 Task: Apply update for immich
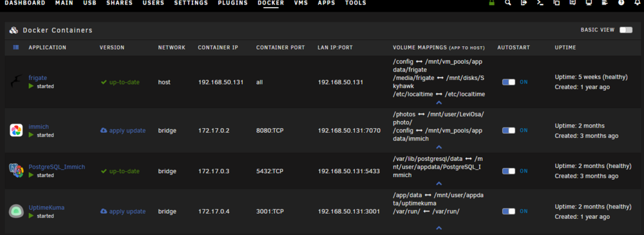tap(123, 131)
